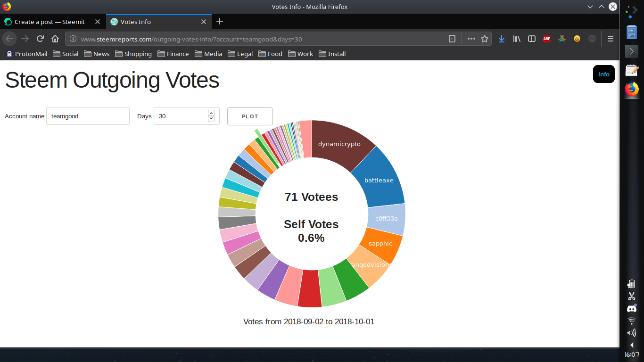Screen dimensions: 644x362
Task: Show the Firefox sidebar
Action: click(532, 39)
